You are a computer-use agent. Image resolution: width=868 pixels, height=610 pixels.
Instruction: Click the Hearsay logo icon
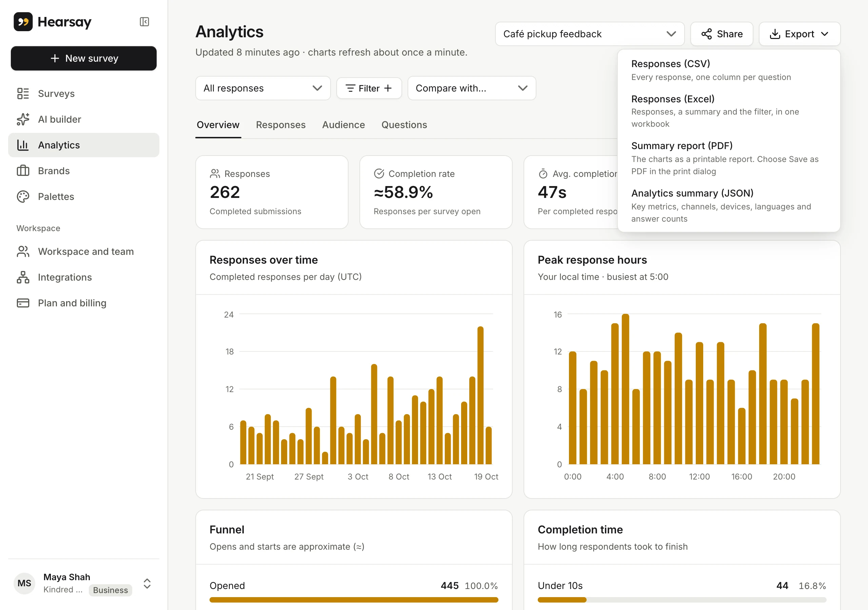coord(23,22)
